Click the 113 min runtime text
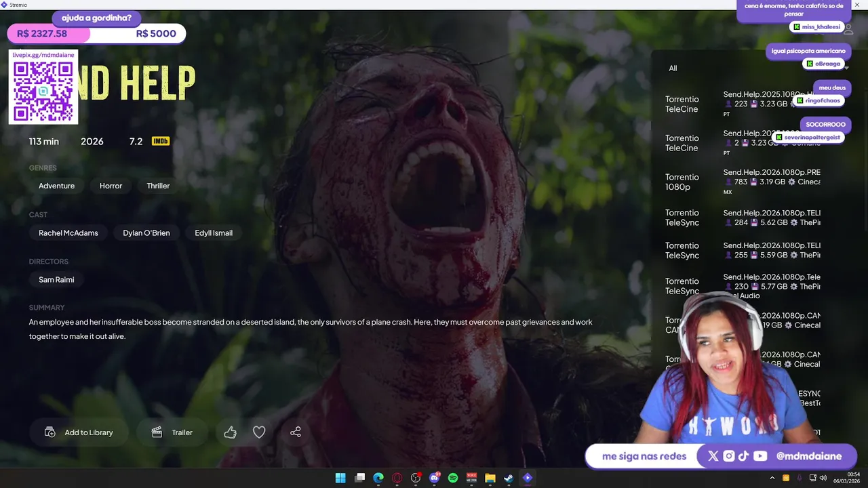Viewport: 868px width, 488px height. (x=44, y=141)
